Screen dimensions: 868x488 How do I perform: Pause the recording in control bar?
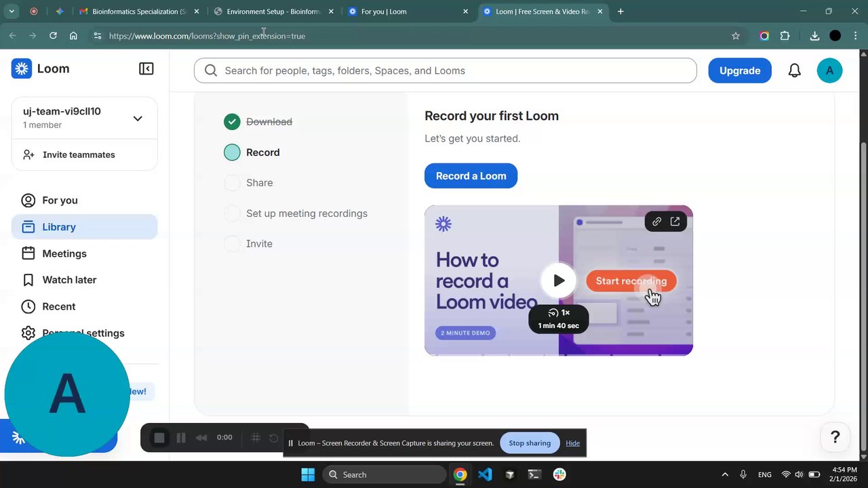tap(181, 438)
